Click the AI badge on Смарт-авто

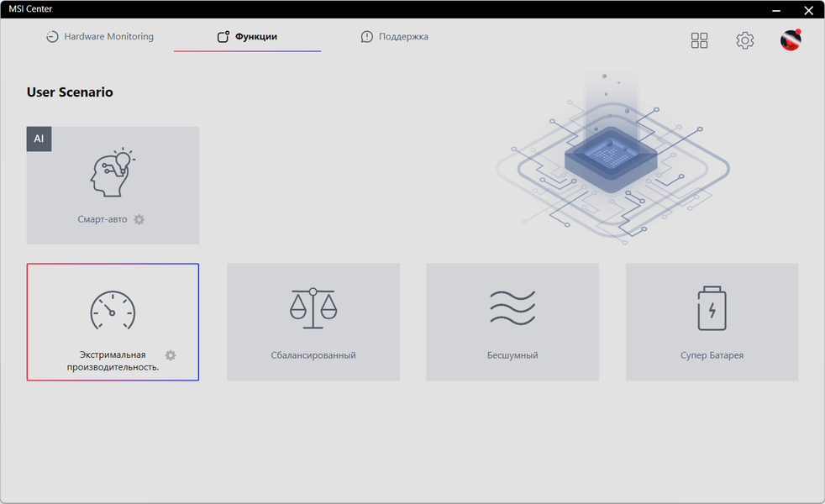[39, 139]
